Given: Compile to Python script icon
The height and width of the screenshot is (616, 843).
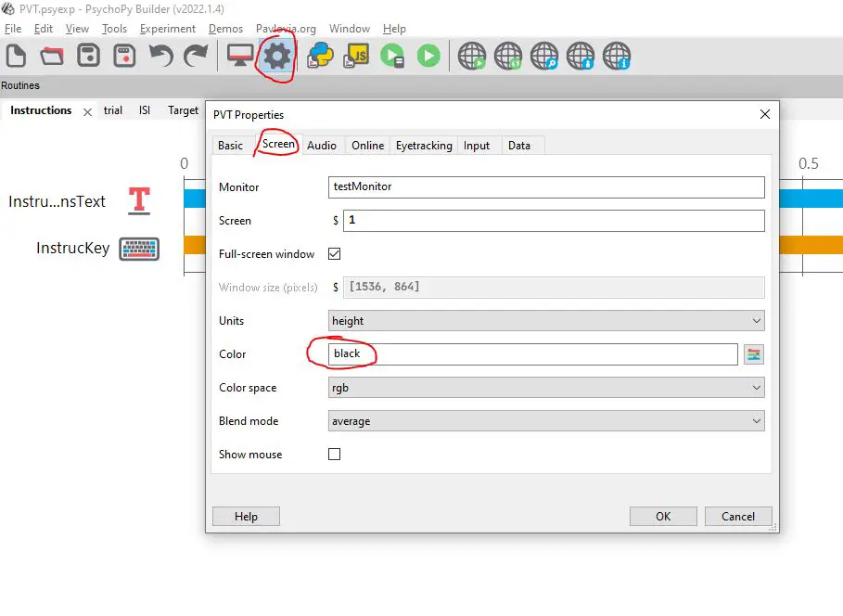Looking at the screenshot, I should pyautogui.click(x=321, y=56).
